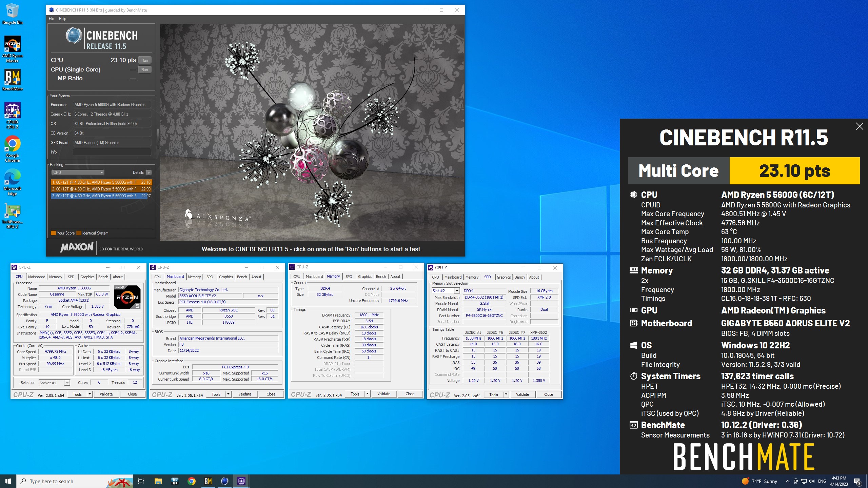Viewport: 868px width, 488px height.
Task: Open SPD tab in the Memory CPU-Z window
Action: click(349, 277)
